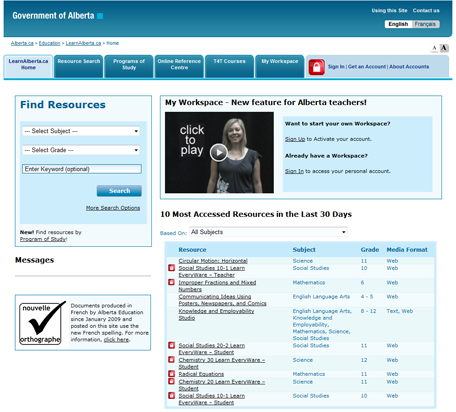Click Sign In to access personal account
Screen dimensions: 456x412
coord(294,171)
